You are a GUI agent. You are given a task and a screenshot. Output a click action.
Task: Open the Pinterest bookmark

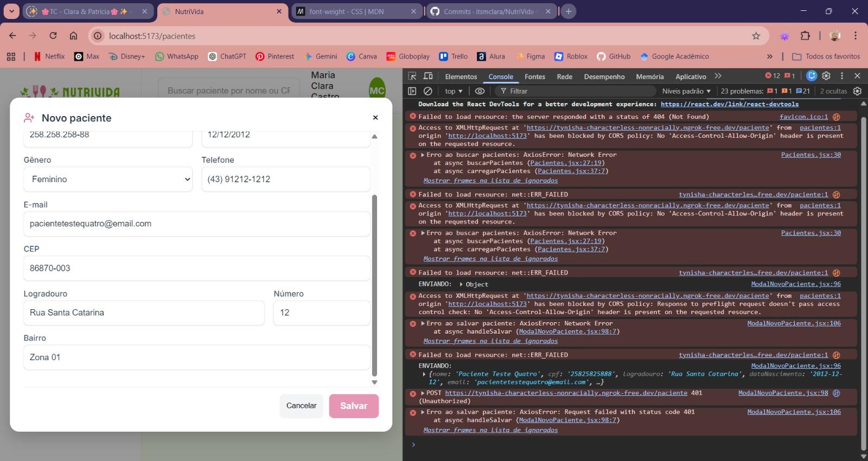click(x=275, y=56)
